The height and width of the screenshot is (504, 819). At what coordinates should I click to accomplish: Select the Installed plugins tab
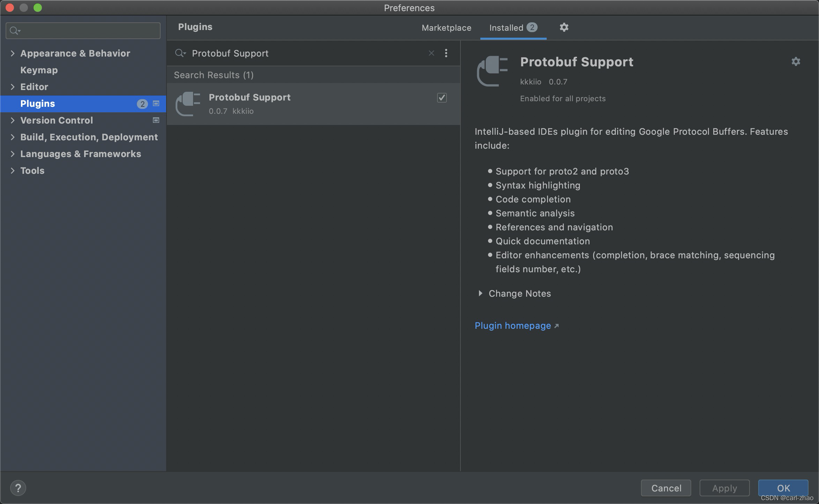click(x=506, y=28)
